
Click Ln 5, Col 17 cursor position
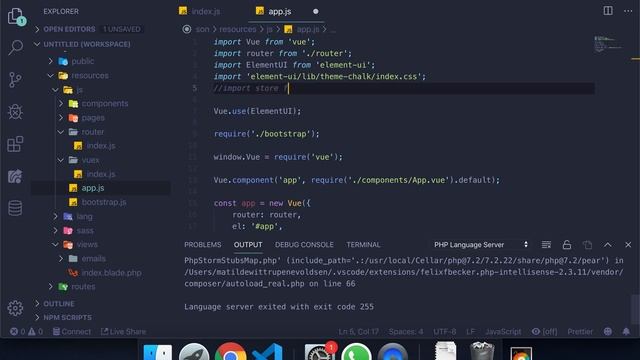(358, 331)
